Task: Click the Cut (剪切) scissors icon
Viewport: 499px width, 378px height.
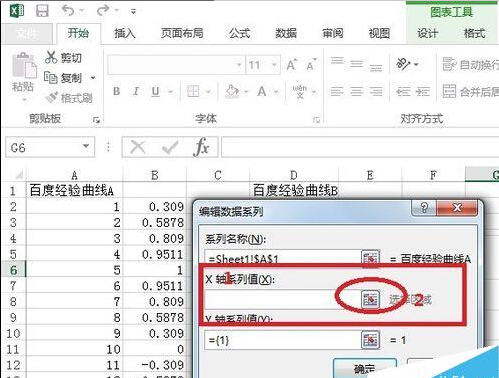Action: point(51,57)
